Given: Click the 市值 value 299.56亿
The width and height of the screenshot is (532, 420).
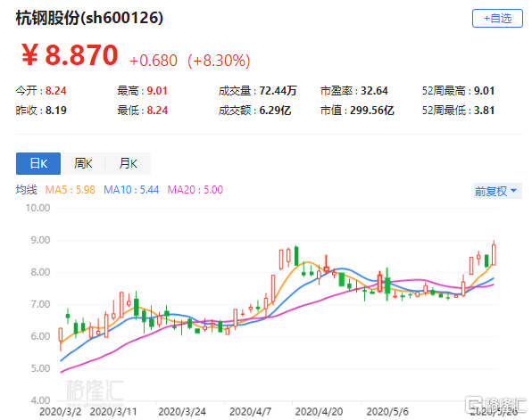Looking at the screenshot, I should coord(372,111).
